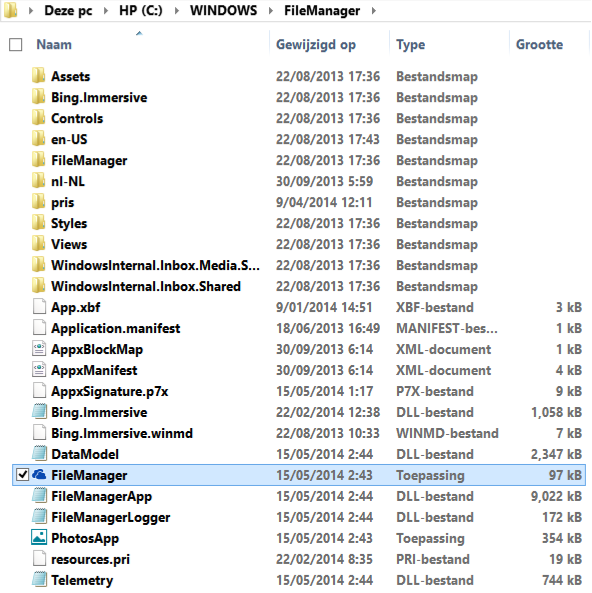Select the Bing.Immersive.winmd file row
Image resolution: width=592 pixels, height=593 pixels.
(x=299, y=433)
